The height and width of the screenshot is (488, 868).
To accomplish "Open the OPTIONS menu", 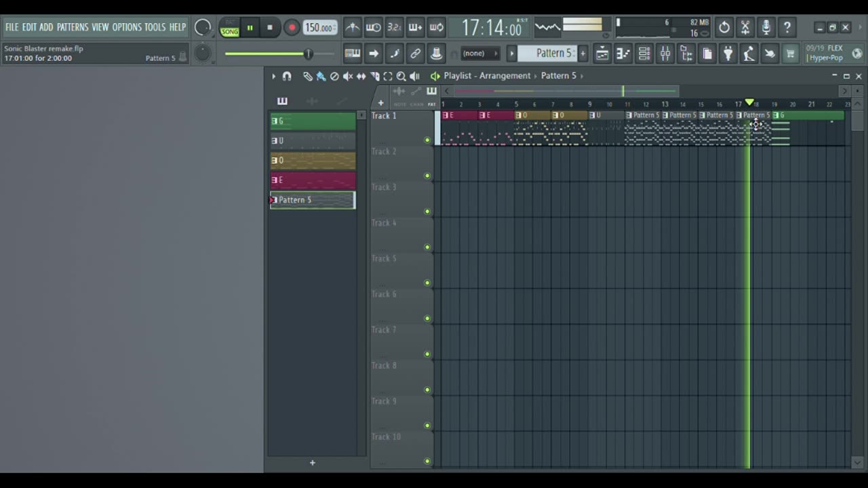I will (x=127, y=27).
